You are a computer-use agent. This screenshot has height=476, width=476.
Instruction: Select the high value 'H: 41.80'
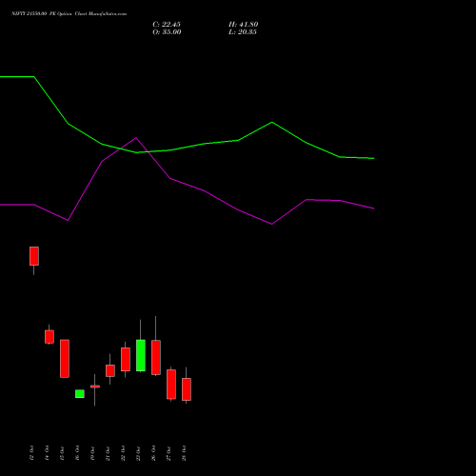coord(244,25)
